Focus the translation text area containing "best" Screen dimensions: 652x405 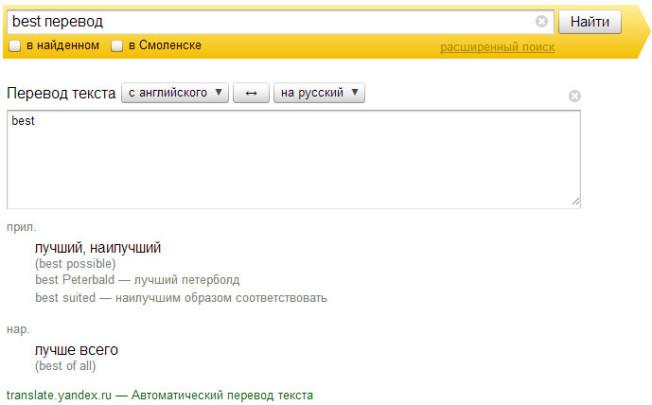tap(293, 158)
